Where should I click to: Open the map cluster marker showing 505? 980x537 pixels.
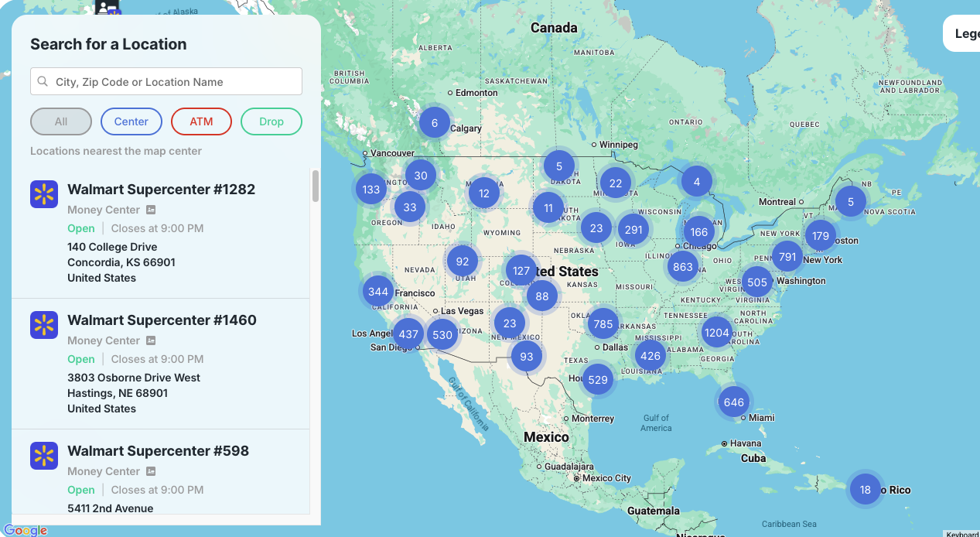[757, 282]
